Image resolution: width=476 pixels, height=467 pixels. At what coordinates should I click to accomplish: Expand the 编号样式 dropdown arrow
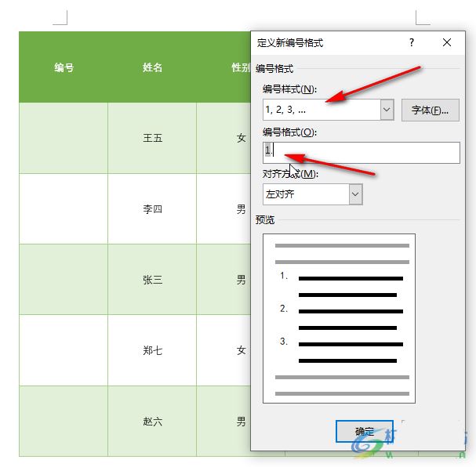387,110
